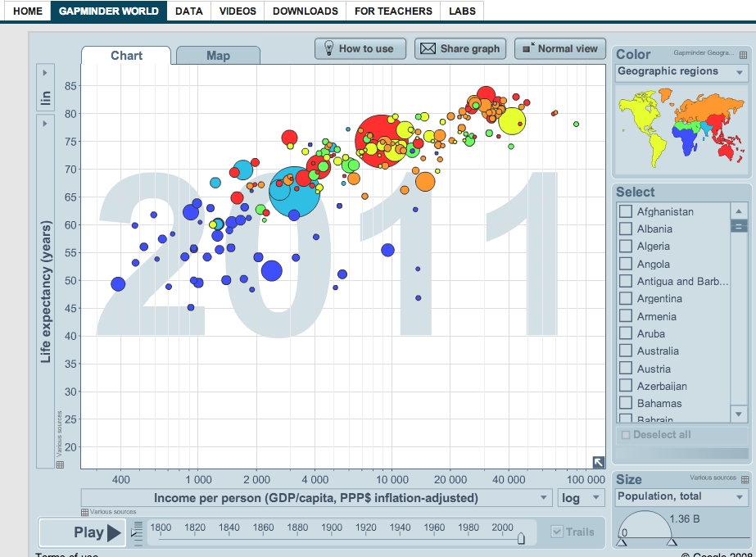Click the lightbulb icon on How to use
Image resolution: width=756 pixels, height=557 pixels.
328,48
